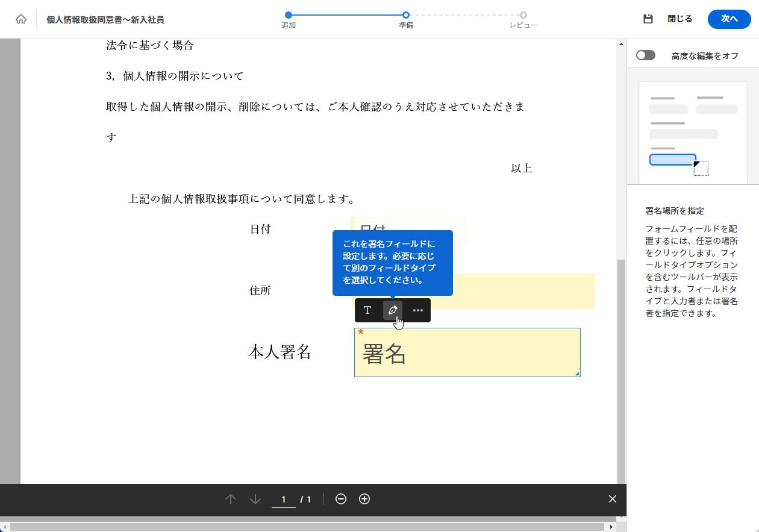Jump to the 追加 step indicator
This screenshot has height=532, width=759.
[x=288, y=15]
